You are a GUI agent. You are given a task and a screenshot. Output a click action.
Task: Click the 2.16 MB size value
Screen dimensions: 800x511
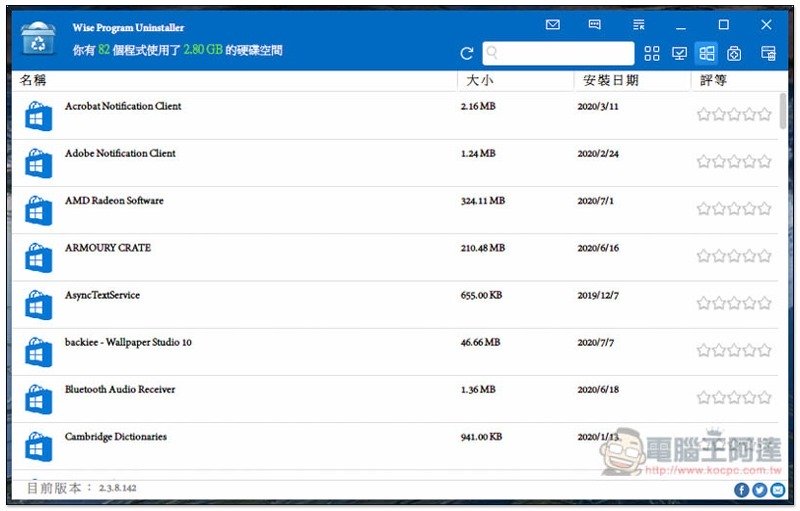(x=478, y=106)
